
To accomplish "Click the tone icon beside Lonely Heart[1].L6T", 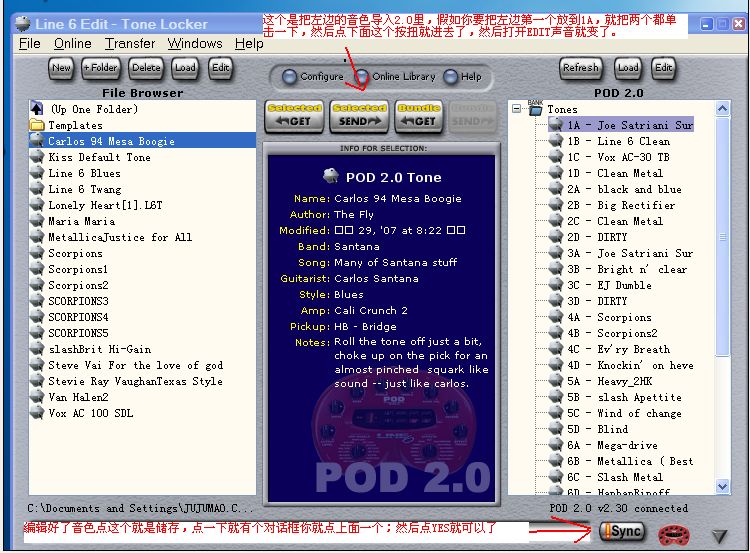I will tap(37, 205).
